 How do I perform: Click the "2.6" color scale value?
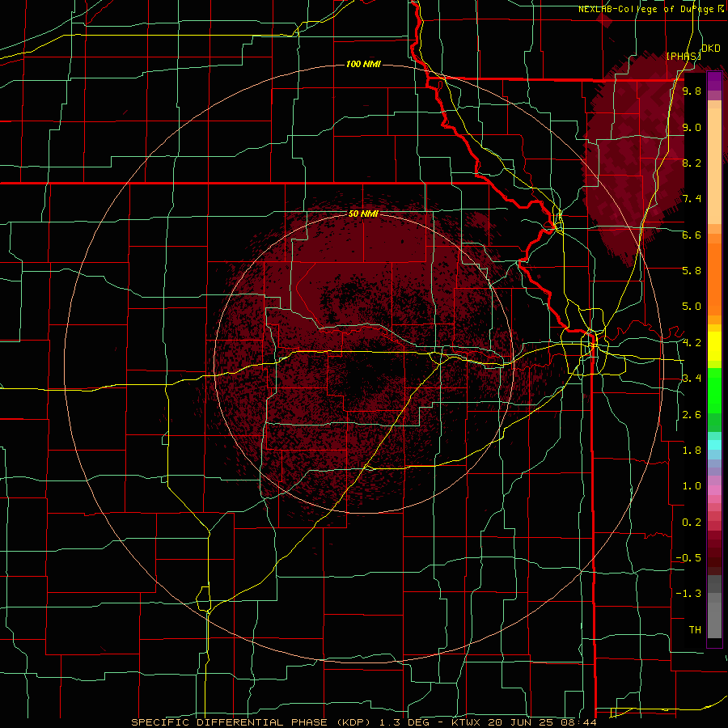pos(692,415)
